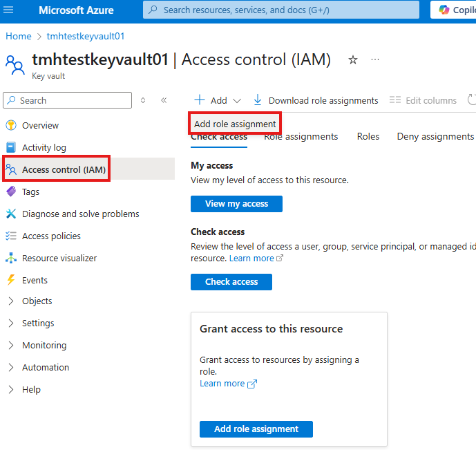
Task: Click the View my access button
Action: [x=236, y=204]
